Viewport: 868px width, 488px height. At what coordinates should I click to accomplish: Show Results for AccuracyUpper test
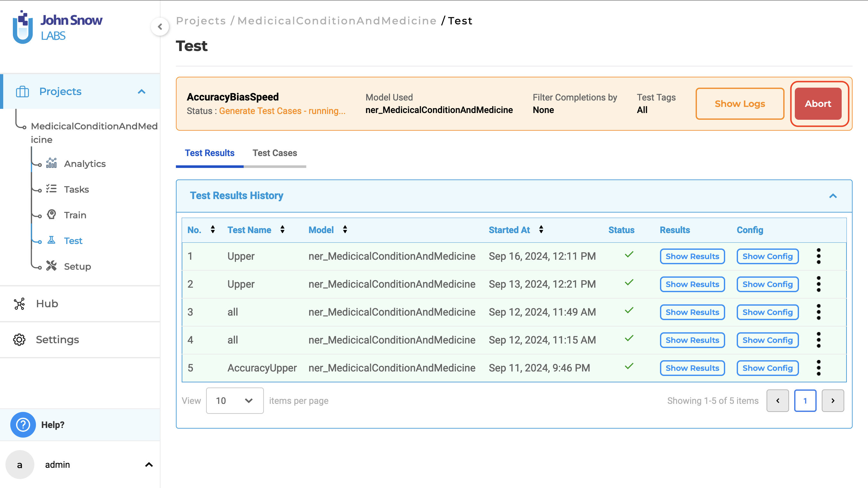(692, 368)
